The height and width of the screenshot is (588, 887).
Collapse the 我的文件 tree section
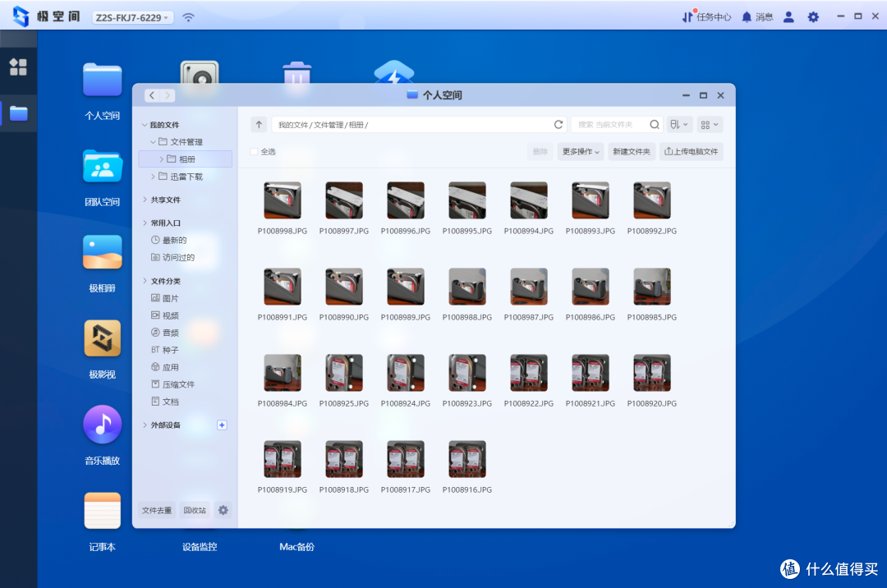pos(145,125)
